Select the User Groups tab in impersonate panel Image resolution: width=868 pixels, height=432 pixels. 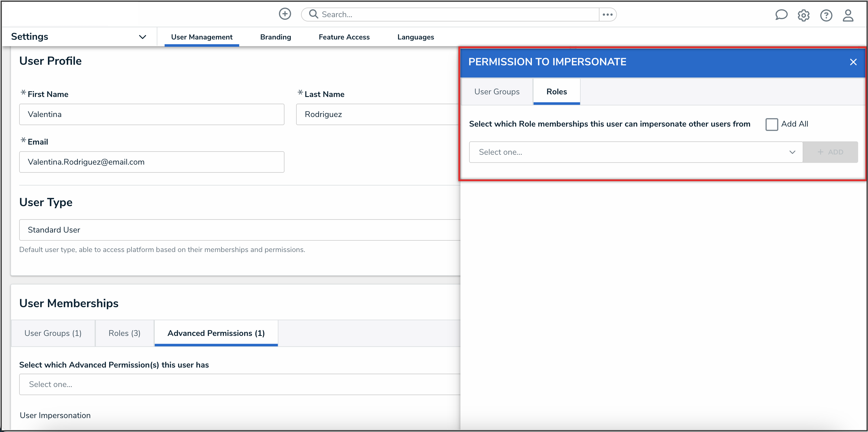[496, 92]
